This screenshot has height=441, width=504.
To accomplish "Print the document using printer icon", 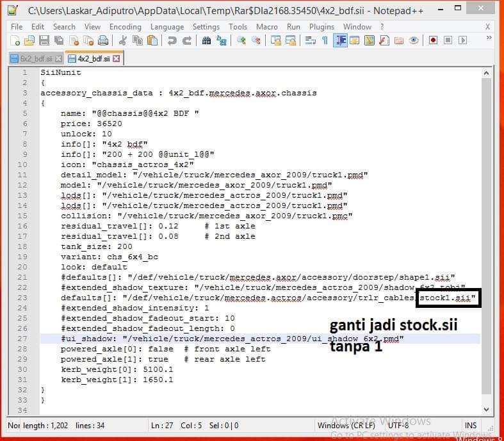I will point(103,40).
